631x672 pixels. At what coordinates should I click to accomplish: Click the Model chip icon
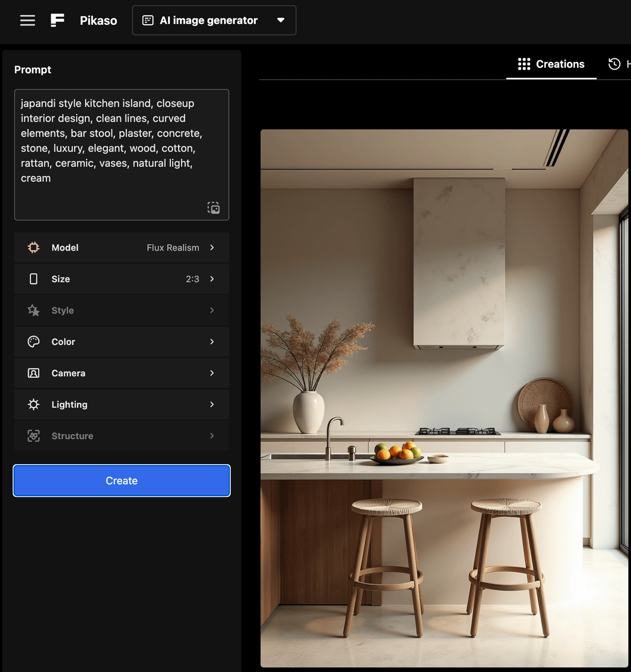point(34,247)
